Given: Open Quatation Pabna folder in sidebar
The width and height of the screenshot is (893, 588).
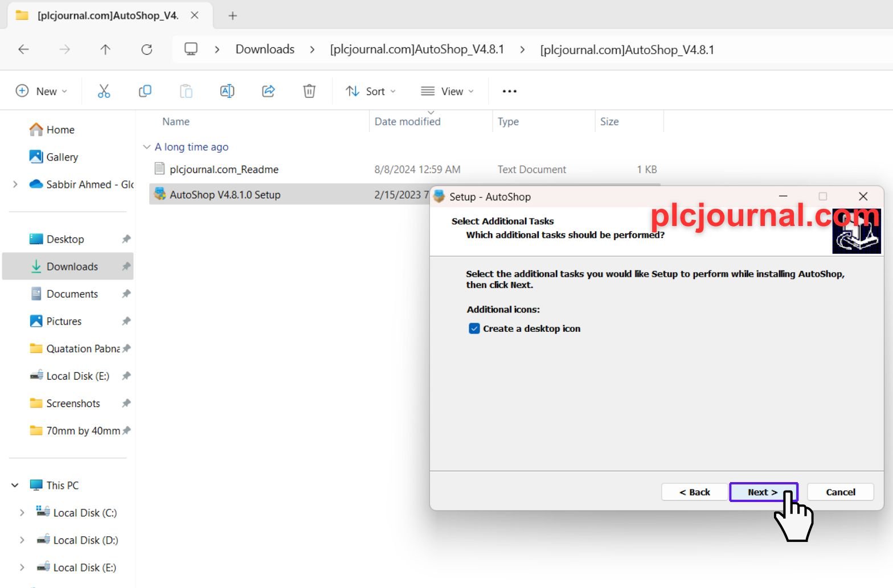Looking at the screenshot, I should [x=75, y=348].
